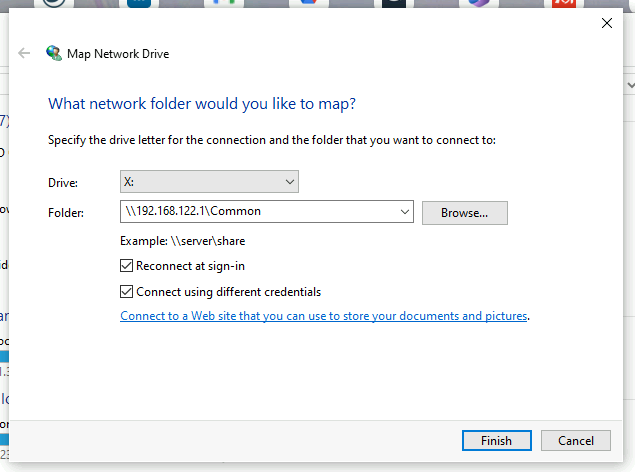635x472 pixels.
Task: Open the Connect to a Web site link
Action: pos(323,316)
